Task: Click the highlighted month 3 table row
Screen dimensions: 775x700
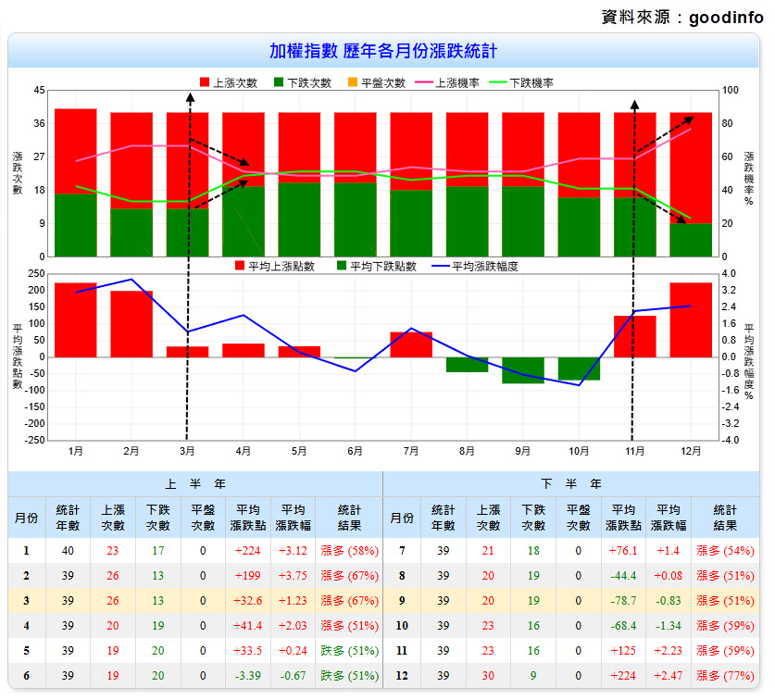Action: (195, 601)
